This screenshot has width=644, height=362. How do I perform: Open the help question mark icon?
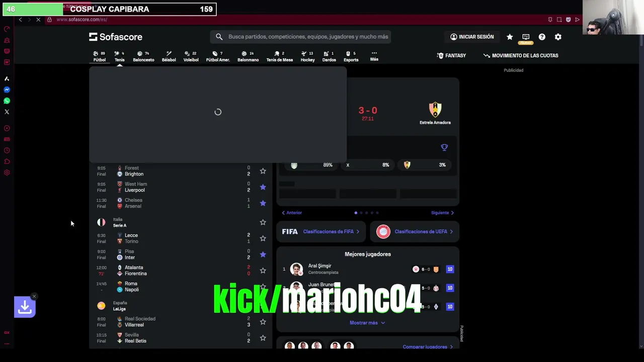tap(542, 37)
